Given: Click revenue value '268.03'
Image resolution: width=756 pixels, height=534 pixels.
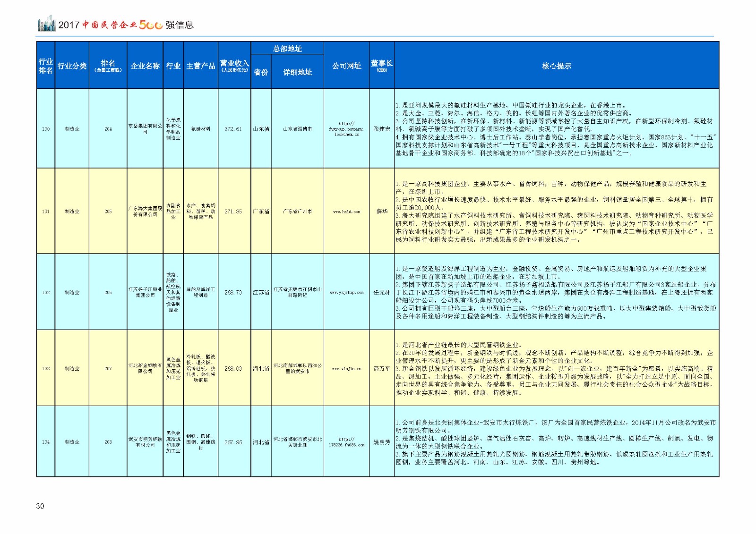Looking at the screenshot, I should (x=233, y=369).
